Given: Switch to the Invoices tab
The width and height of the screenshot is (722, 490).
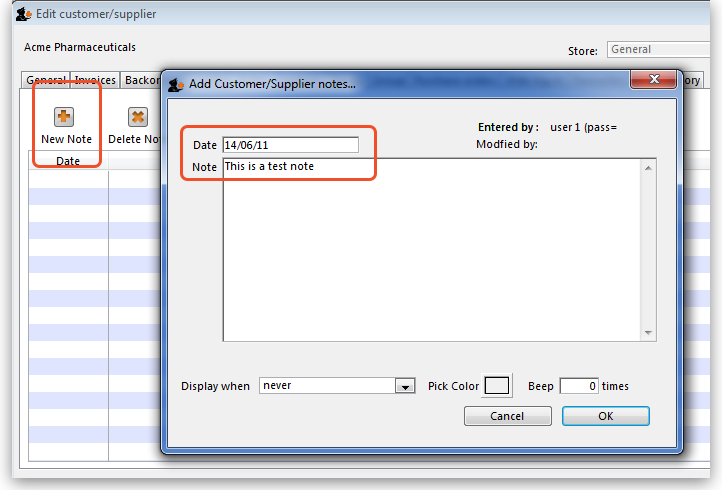Looking at the screenshot, I should [96, 81].
